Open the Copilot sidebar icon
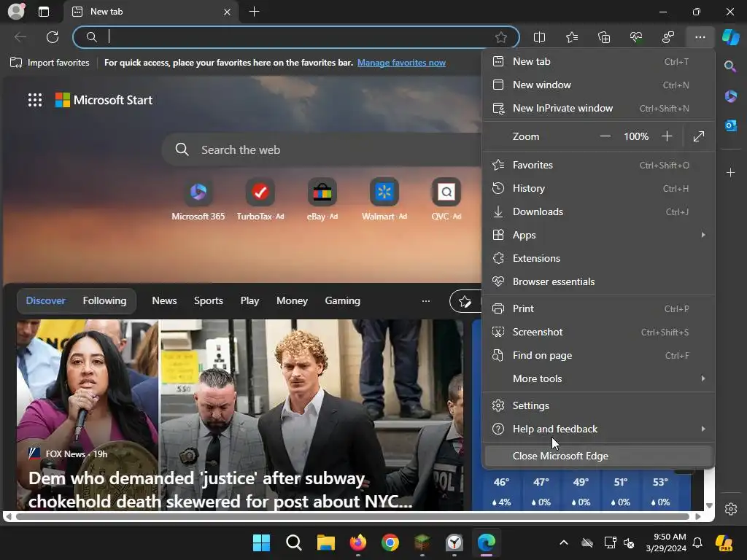This screenshot has height=560, width=747. coord(731,37)
